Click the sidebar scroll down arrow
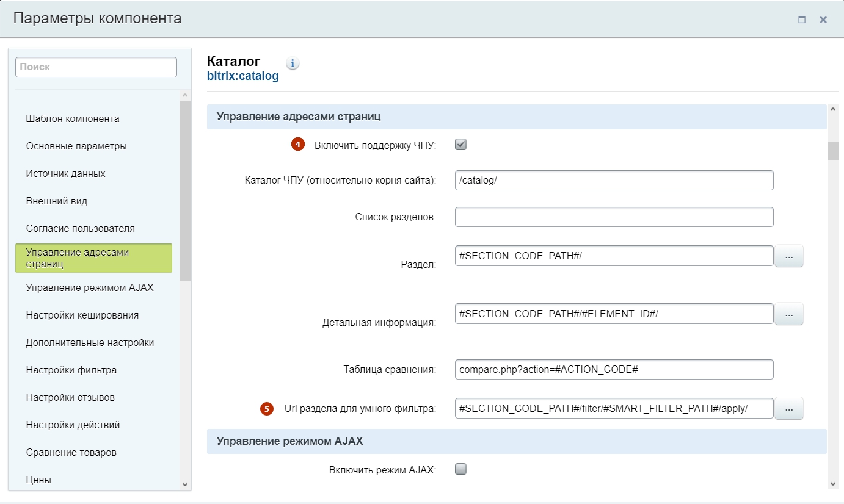This screenshot has width=844, height=504. [185, 484]
